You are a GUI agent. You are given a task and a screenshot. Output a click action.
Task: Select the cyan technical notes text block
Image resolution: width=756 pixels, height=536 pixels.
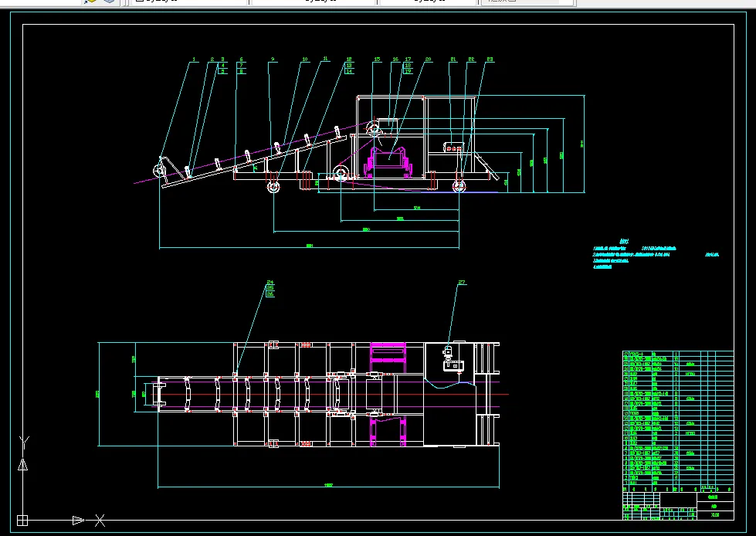[656, 254]
